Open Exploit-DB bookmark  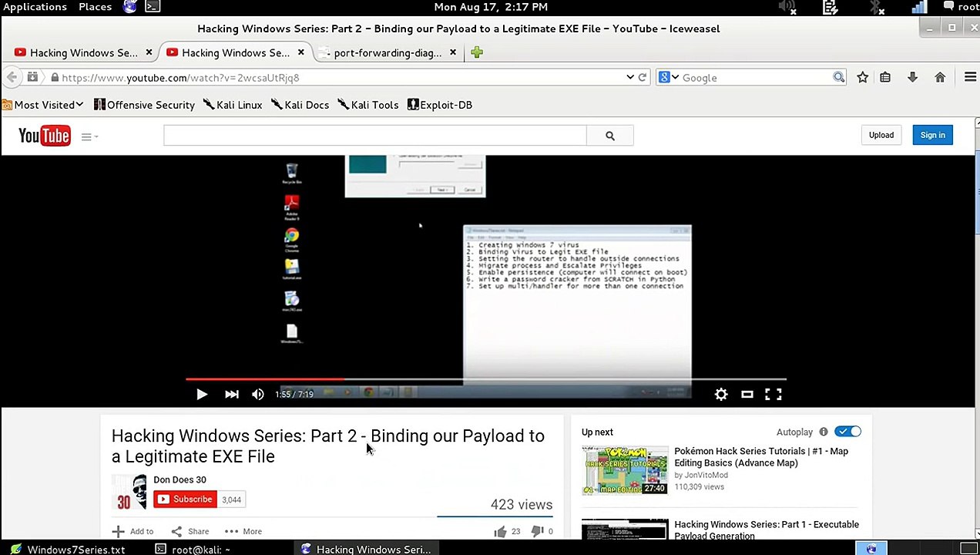point(440,105)
